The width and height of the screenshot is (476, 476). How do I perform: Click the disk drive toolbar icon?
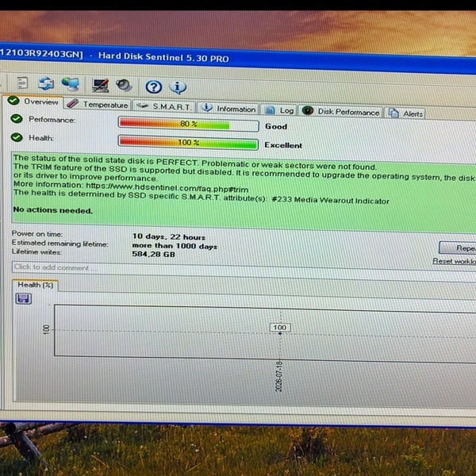point(124,86)
